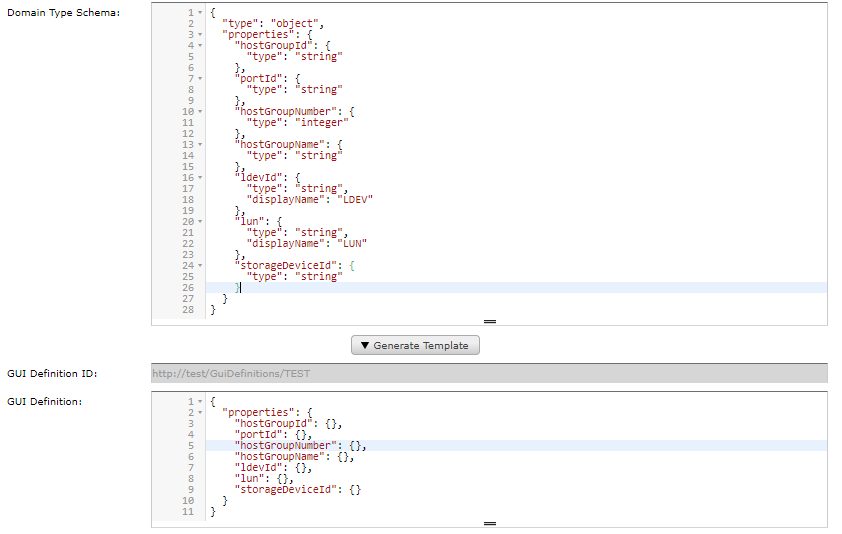Click "hostGroupName" key in schema line 13
The height and width of the screenshot is (534, 842).
tap(279, 145)
